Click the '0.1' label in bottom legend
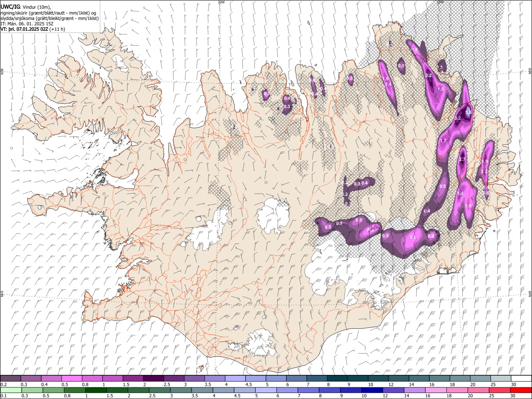The height and width of the screenshot is (399, 532). [x=3, y=396]
